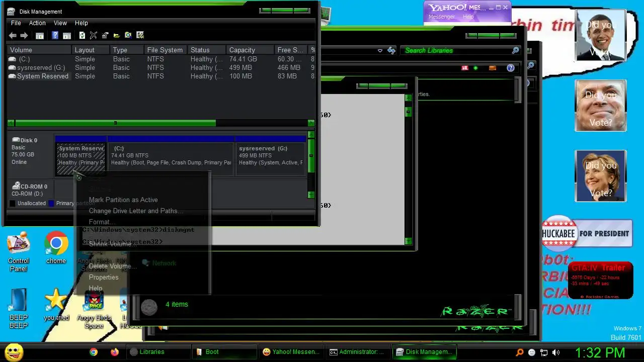Open the View menu in Disk Management
The width and height of the screenshot is (644, 362).
[x=60, y=23]
